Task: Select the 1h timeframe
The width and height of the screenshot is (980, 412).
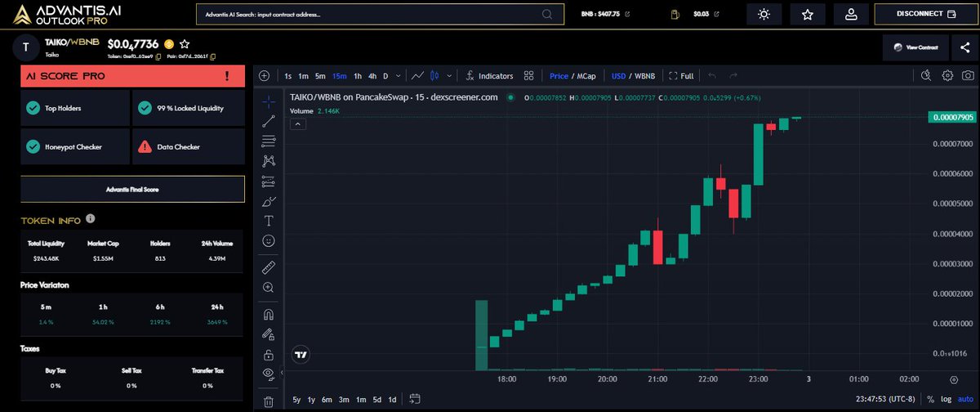Action: (358, 76)
